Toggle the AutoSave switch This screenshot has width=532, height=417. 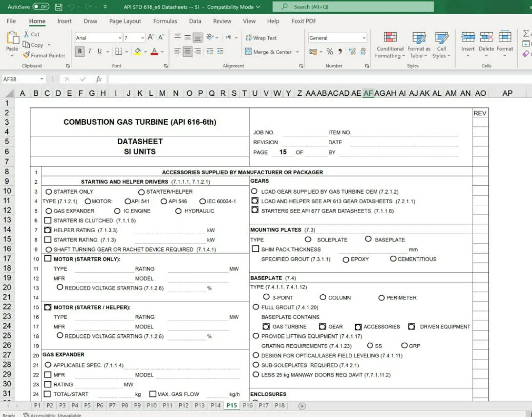41,7
